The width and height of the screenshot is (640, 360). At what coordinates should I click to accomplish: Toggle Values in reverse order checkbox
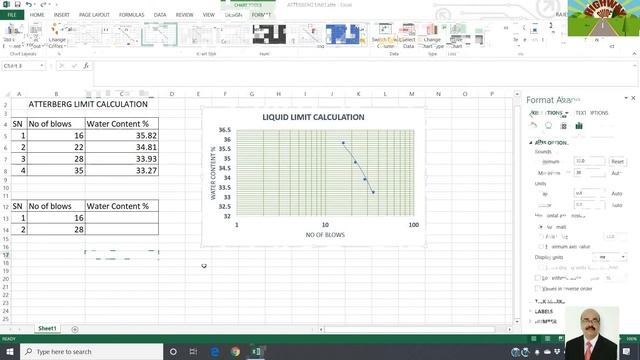pyautogui.click(x=538, y=288)
